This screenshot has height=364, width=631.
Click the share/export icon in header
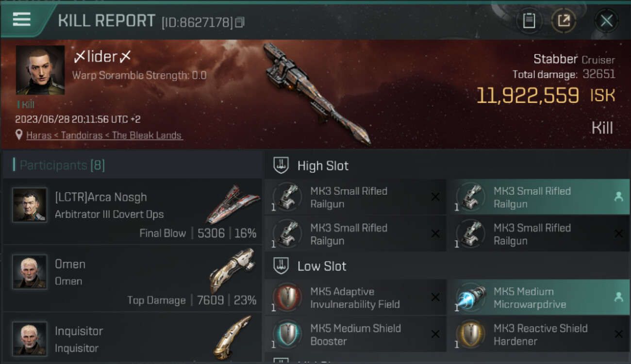click(564, 21)
